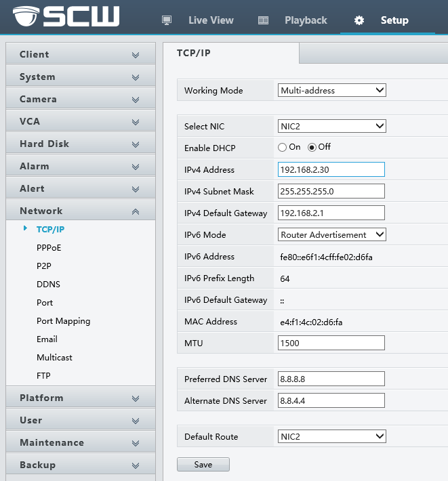Expand the Client section chevron
The width and height of the screenshot is (448, 481).
[x=136, y=55]
